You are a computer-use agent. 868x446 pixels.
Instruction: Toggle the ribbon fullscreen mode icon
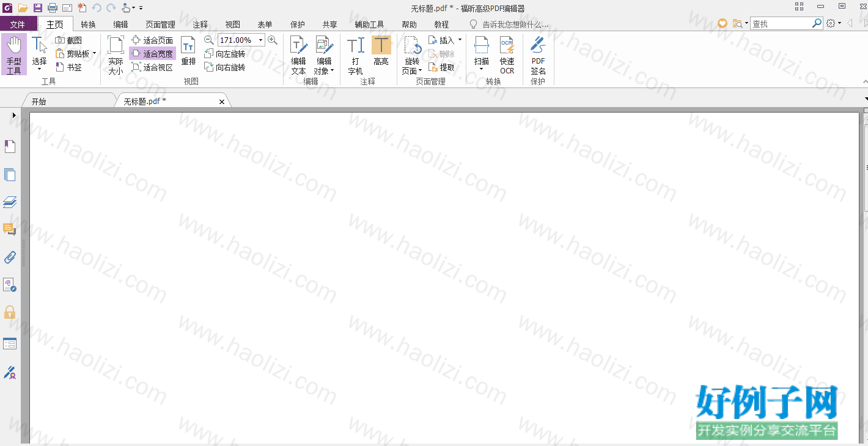(799, 6)
